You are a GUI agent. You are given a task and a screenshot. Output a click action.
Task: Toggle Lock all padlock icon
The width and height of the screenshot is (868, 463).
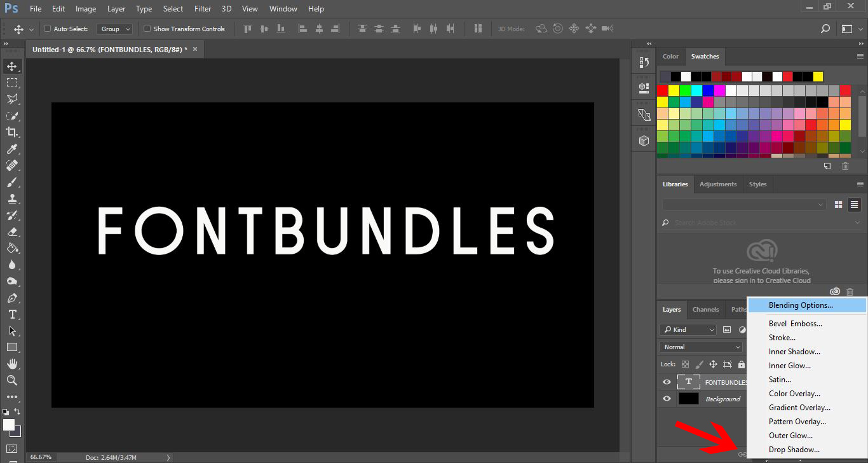point(741,364)
